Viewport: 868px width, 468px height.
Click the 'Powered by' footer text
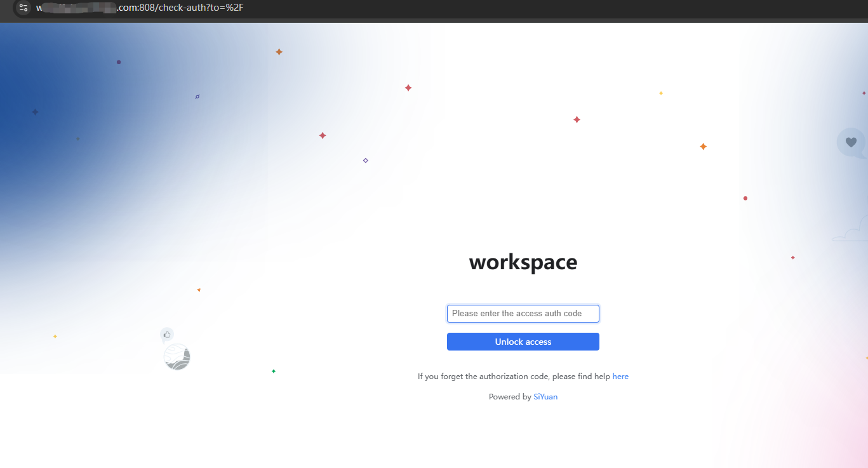pyautogui.click(x=509, y=397)
